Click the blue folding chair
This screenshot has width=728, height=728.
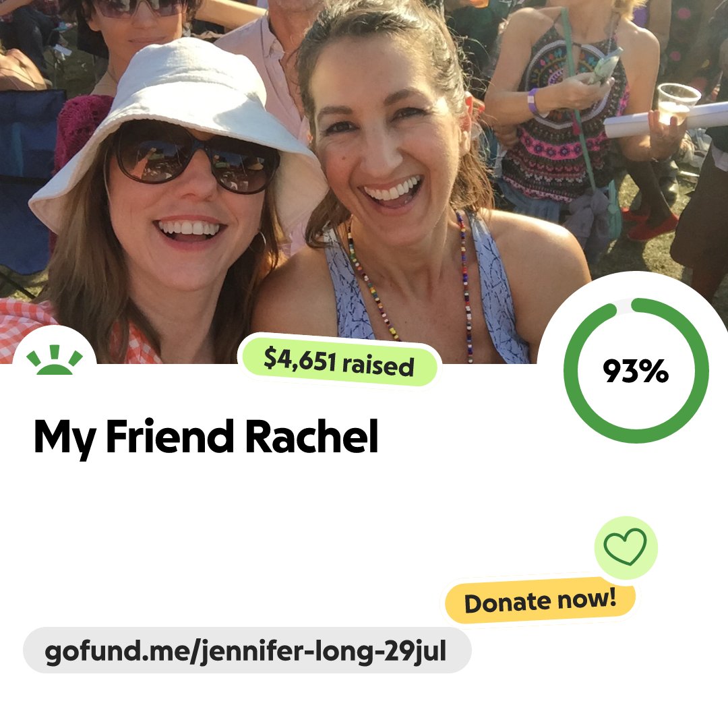(28, 181)
